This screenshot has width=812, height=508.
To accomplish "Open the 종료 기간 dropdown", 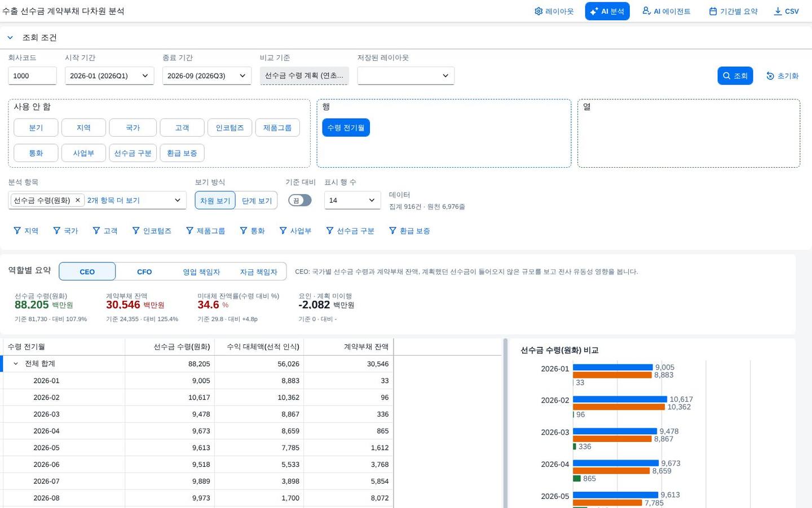I will pyautogui.click(x=207, y=76).
